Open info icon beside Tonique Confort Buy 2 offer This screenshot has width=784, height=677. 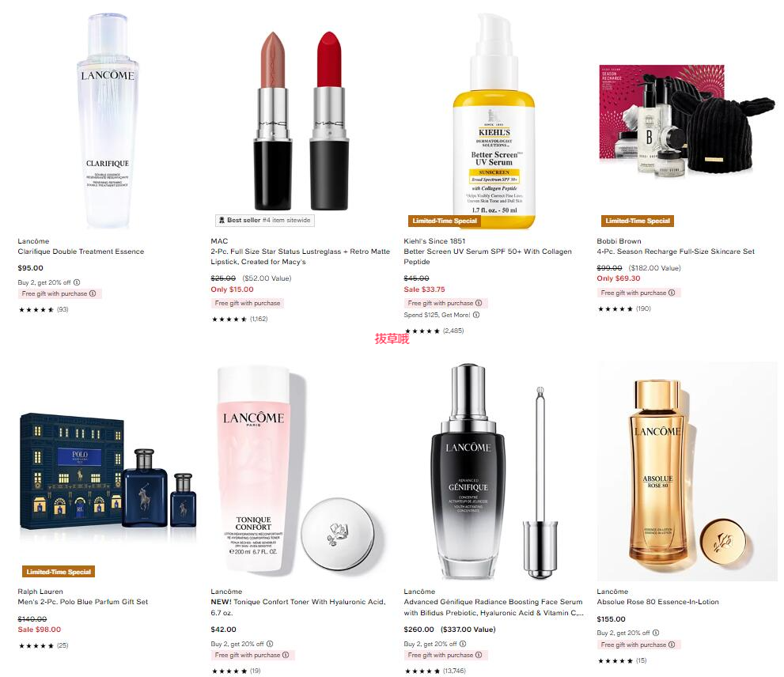[x=270, y=644]
